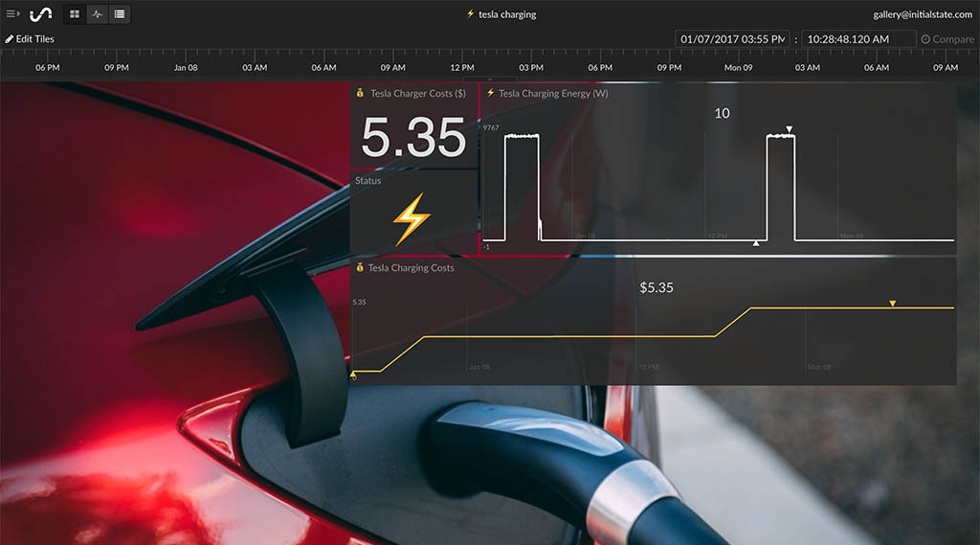The height and width of the screenshot is (545, 980).
Task: Click the 5.35 value on Charger Costs tile
Action: pyautogui.click(x=413, y=139)
